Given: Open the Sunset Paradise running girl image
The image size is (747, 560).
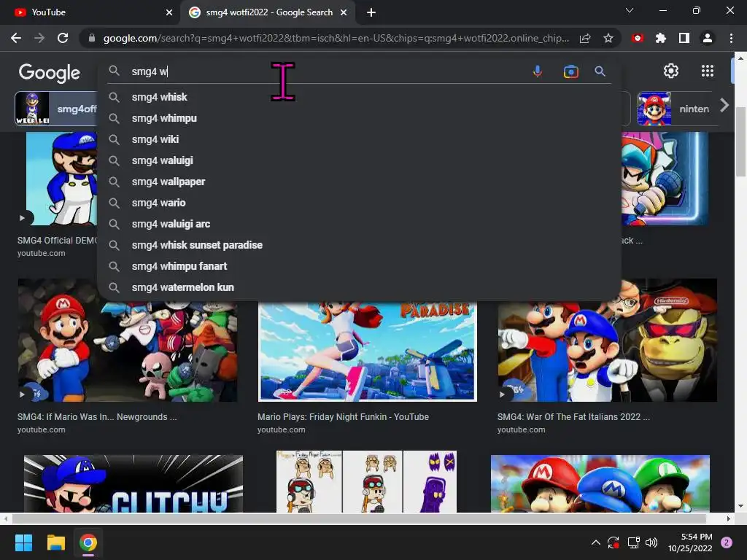Looking at the screenshot, I should click(368, 351).
